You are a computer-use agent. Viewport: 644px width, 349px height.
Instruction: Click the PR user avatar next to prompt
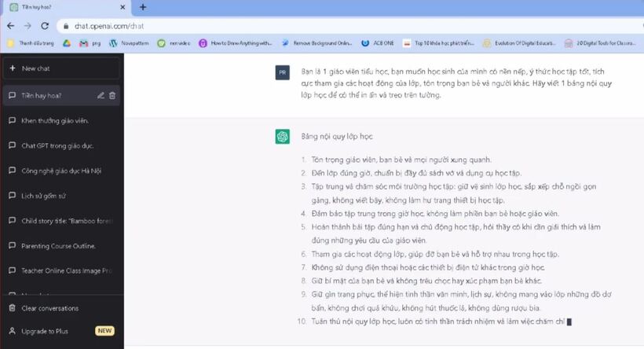(282, 72)
